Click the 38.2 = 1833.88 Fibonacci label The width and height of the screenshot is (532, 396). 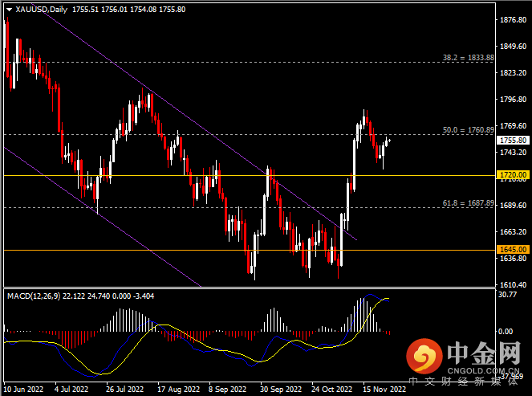[x=467, y=58]
